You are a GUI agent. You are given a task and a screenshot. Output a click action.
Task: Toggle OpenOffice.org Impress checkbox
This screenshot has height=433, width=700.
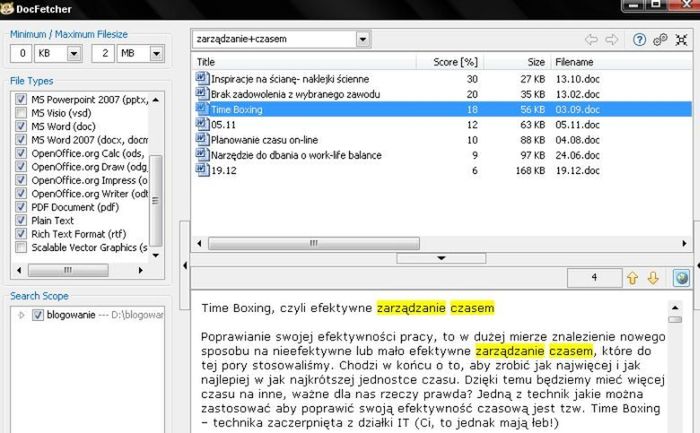[x=21, y=180]
